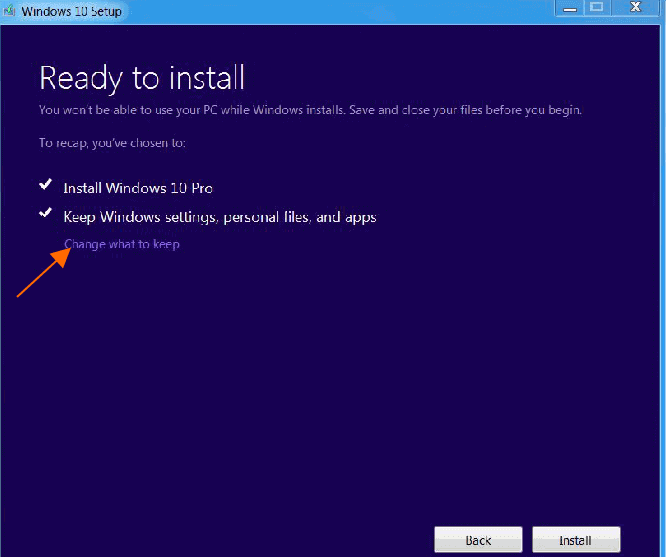
Task: Click the Windows 10 Setup title icon
Action: 9,11
